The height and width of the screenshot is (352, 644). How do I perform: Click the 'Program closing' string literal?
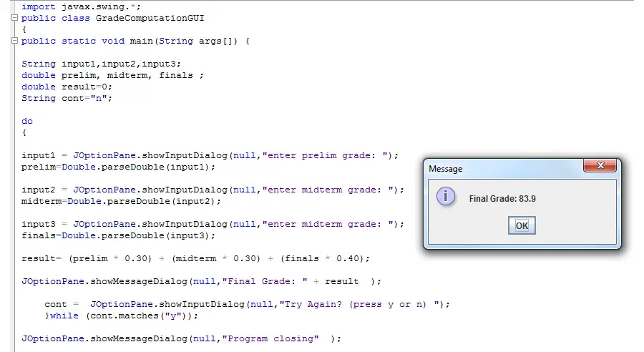pos(270,339)
